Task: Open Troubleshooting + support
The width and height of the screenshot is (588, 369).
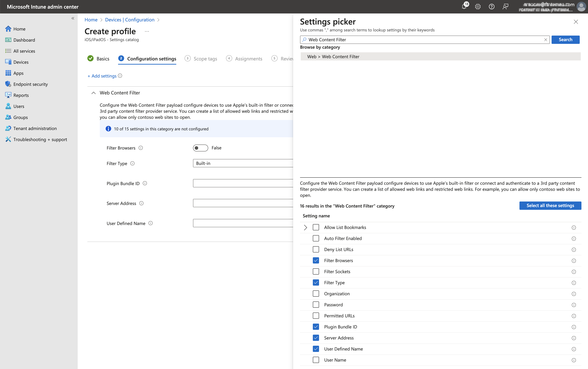Action: click(x=40, y=139)
